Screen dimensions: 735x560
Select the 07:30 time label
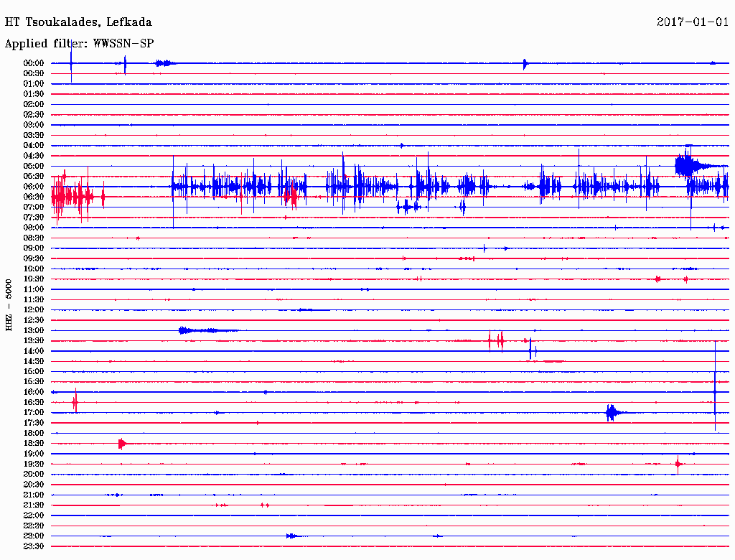click(x=33, y=218)
